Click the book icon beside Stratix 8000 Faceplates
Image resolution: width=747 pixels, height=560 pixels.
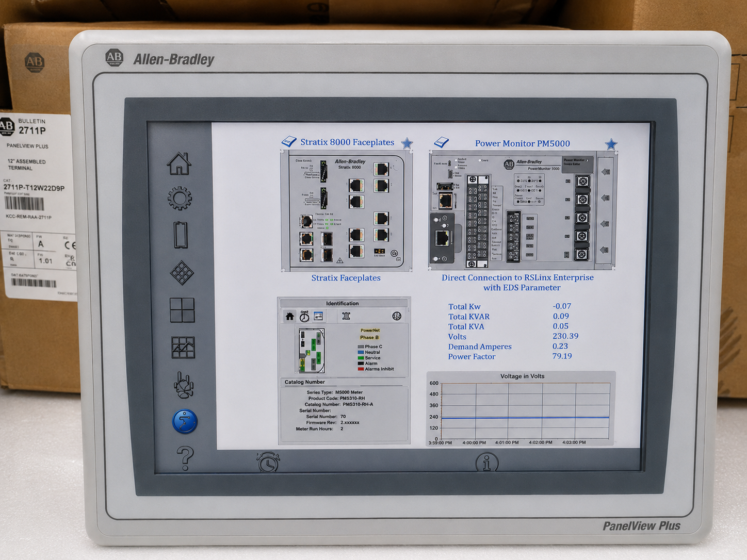289,141
